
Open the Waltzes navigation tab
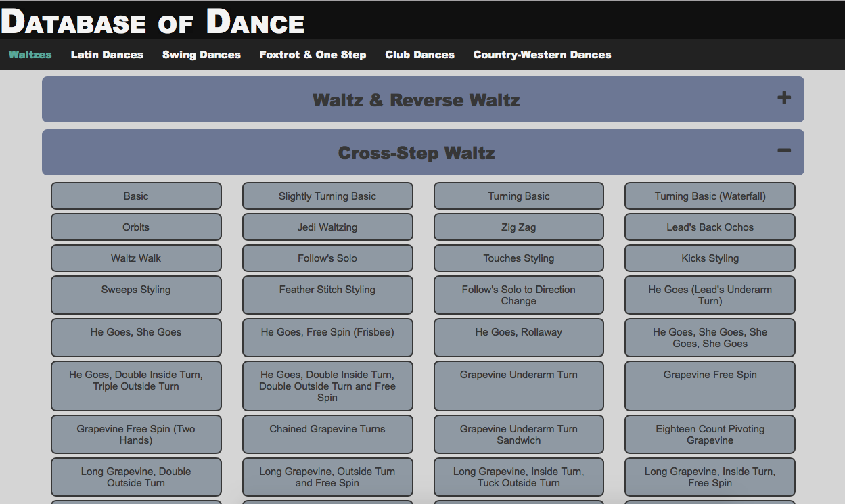click(30, 55)
